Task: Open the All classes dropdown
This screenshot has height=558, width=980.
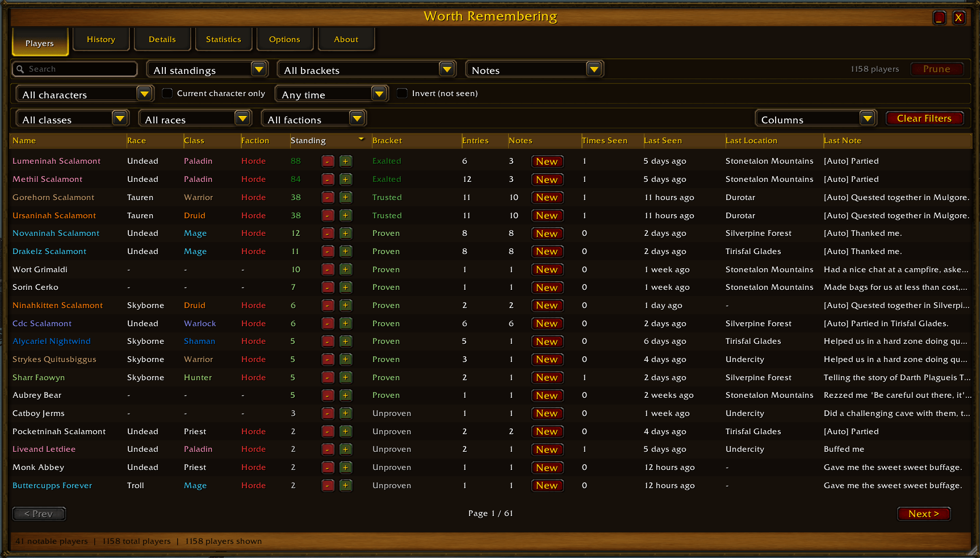Action: coord(72,119)
